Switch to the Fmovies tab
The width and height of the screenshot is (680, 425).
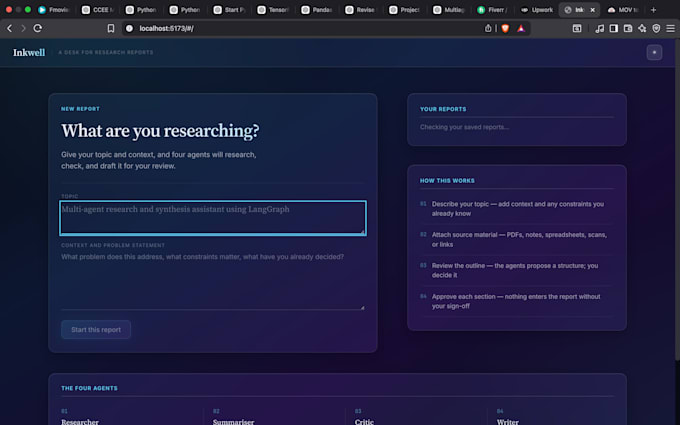pyautogui.click(x=53, y=10)
